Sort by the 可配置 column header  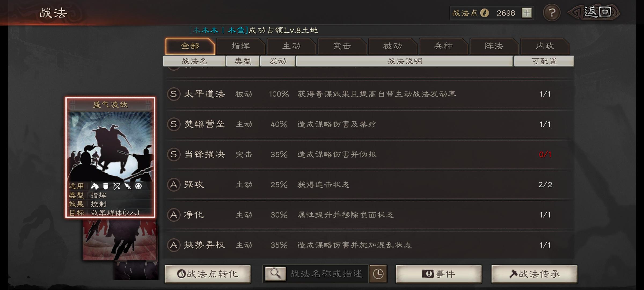point(544,61)
